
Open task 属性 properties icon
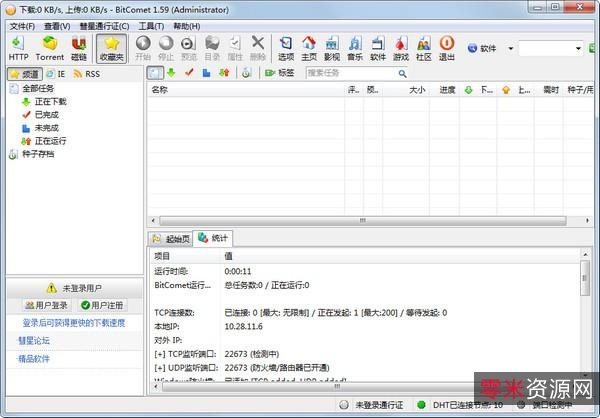235,48
